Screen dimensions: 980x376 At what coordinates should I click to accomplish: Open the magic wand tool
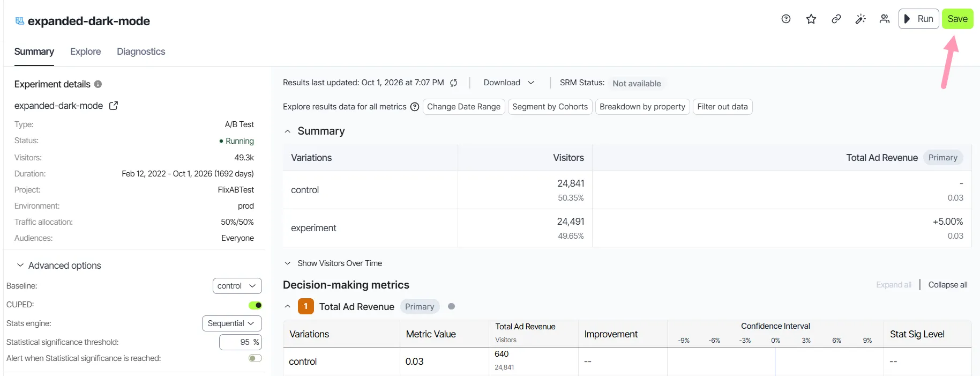pos(861,19)
